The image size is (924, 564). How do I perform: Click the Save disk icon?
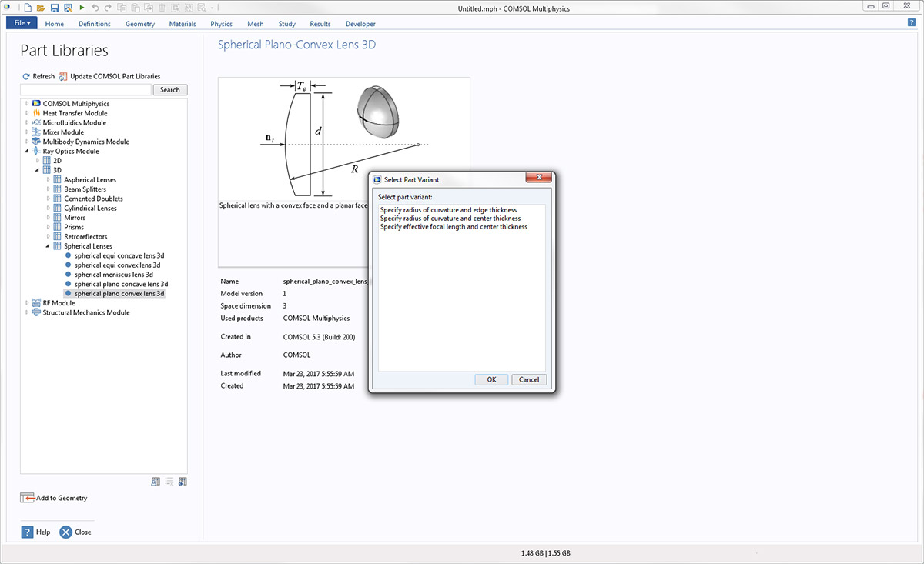coord(55,7)
